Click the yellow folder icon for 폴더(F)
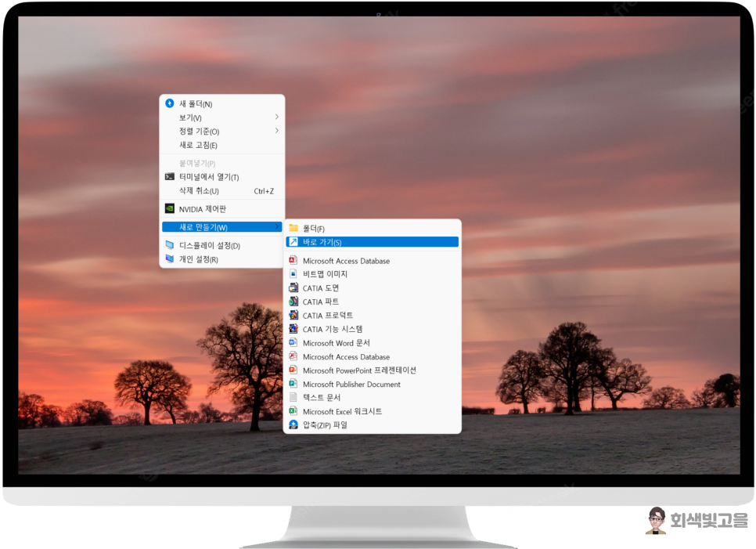The image size is (756, 549). [x=293, y=228]
